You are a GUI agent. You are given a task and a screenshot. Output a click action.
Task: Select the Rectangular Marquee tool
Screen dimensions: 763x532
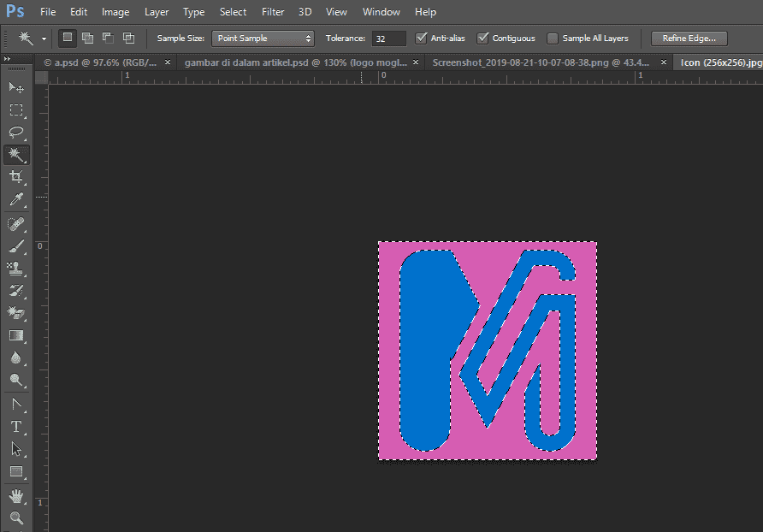tap(16, 110)
